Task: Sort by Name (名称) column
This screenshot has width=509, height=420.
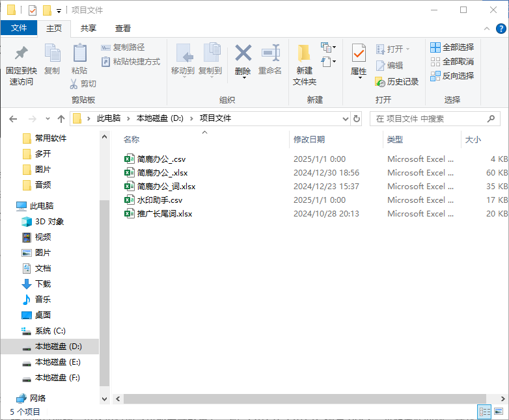Action: 131,140
